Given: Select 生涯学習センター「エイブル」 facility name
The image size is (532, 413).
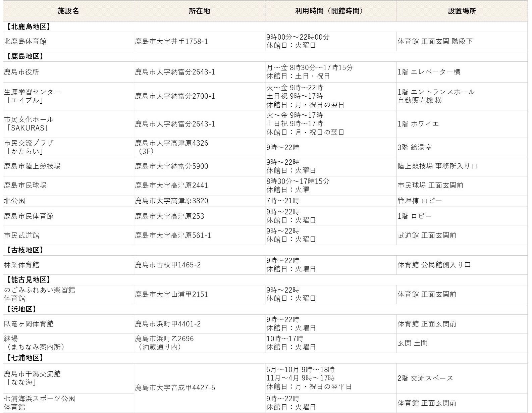Looking at the screenshot, I should pos(32,96).
